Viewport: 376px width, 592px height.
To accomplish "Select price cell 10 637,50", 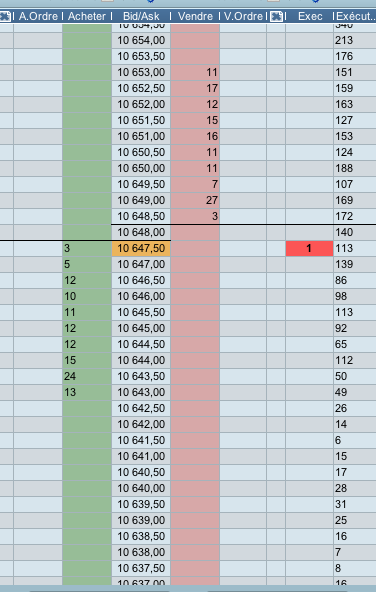I will (141, 568).
